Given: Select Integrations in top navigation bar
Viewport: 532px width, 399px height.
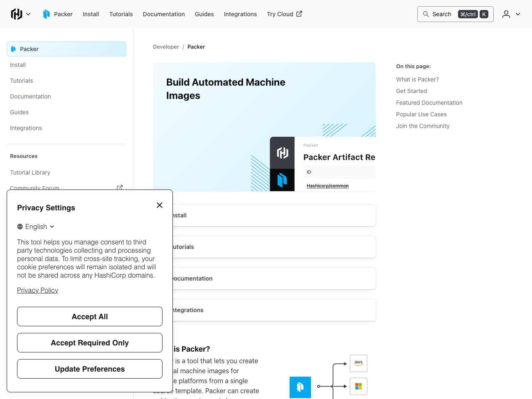Looking at the screenshot, I should coord(240,14).
